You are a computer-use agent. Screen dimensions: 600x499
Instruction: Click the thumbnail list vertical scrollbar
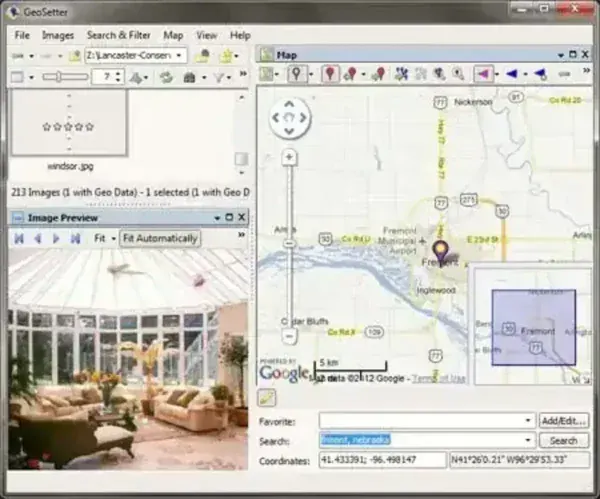click(241, 134)
